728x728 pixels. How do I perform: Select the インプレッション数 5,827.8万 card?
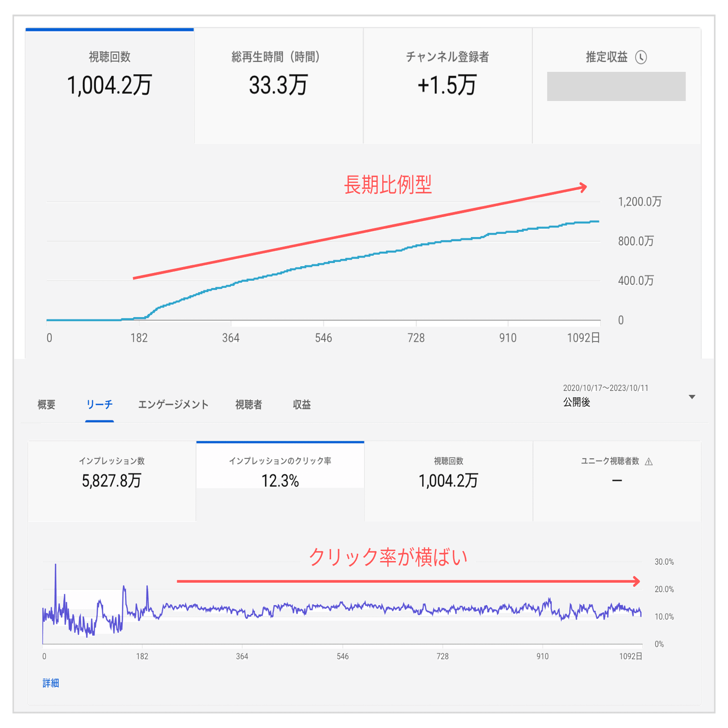click(x=112, y=481)
